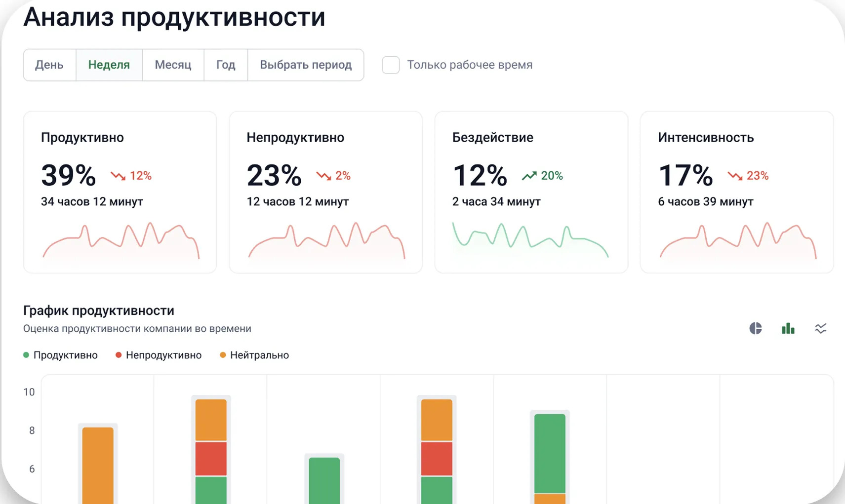Screen dimensions: 845x504
Task: Switch chart to bar chart view
Action: tap(788, 328)
